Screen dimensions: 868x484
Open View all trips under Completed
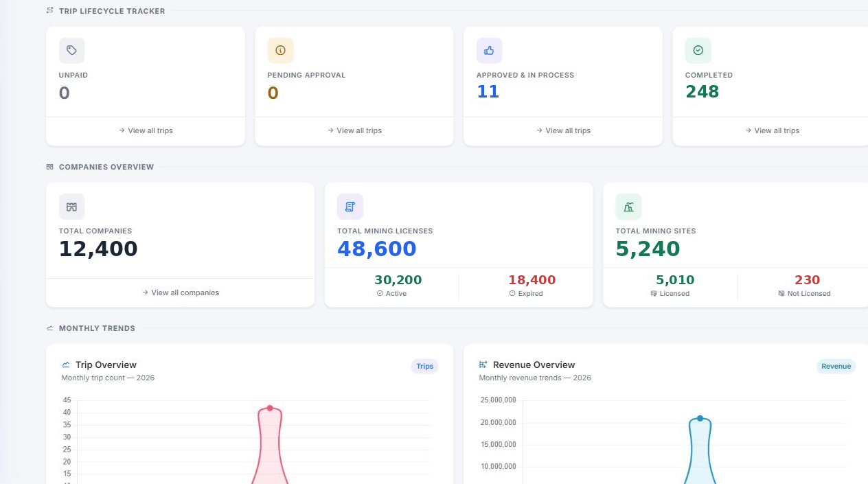[x=772, y=130]
